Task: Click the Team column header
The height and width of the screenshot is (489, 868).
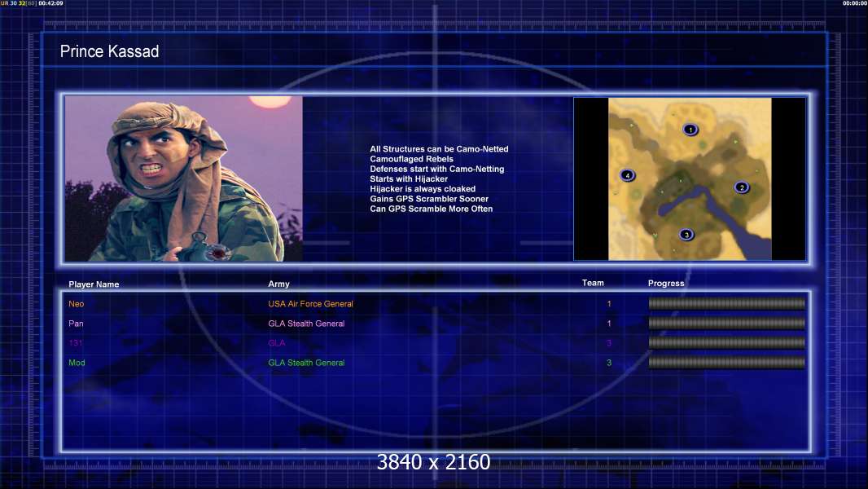Action: point(593,283)
